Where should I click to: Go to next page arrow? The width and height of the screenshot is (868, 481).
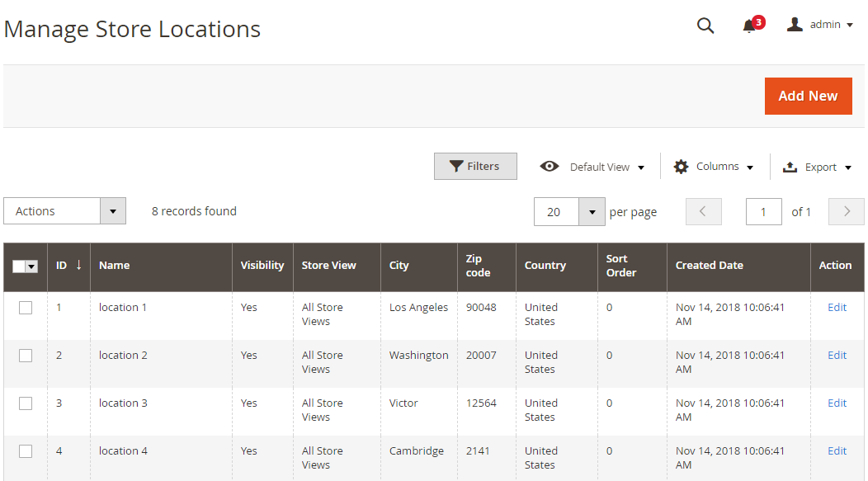point(846,211)
